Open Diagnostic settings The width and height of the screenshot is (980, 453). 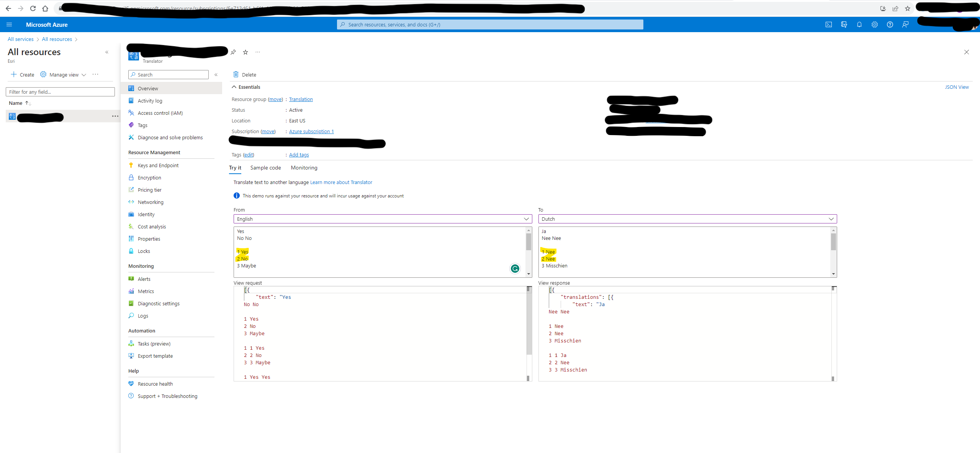pos(159,303)
